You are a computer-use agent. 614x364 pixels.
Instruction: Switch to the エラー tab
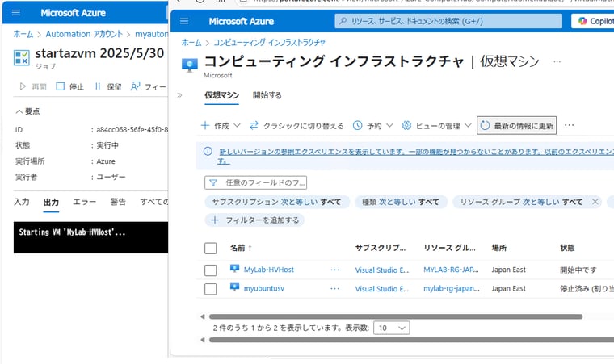(x=85, y=202)
